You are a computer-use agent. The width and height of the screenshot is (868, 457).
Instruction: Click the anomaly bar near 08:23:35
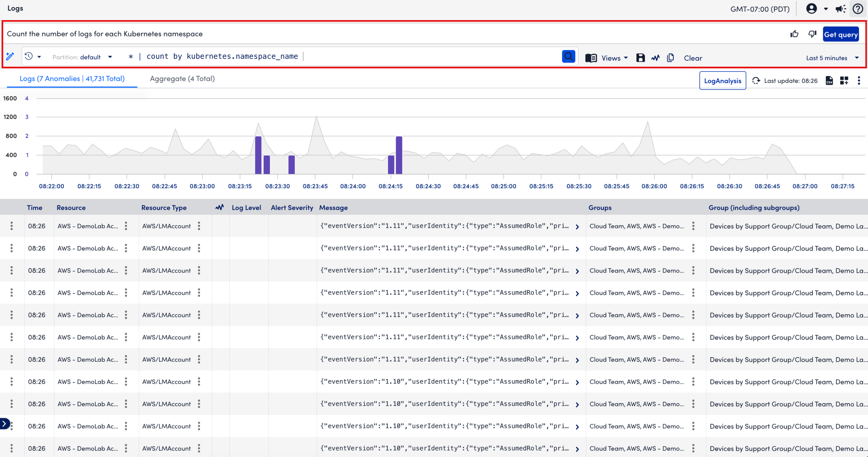[x=292, y=165]
